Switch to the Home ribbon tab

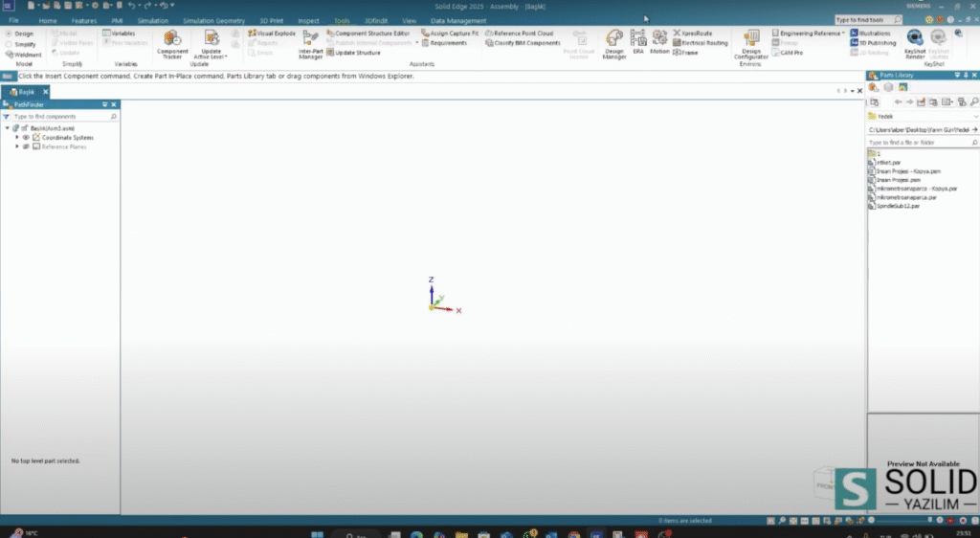point(48,21)
